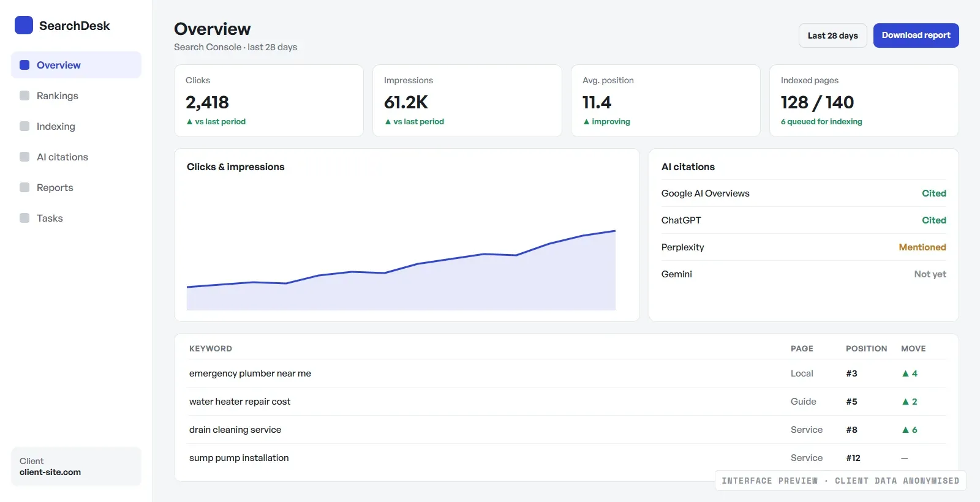Viewport: 980px width, 502px height.
Task: Select keyword 'sump pump installation'
Action: click(x=239, y=458)
